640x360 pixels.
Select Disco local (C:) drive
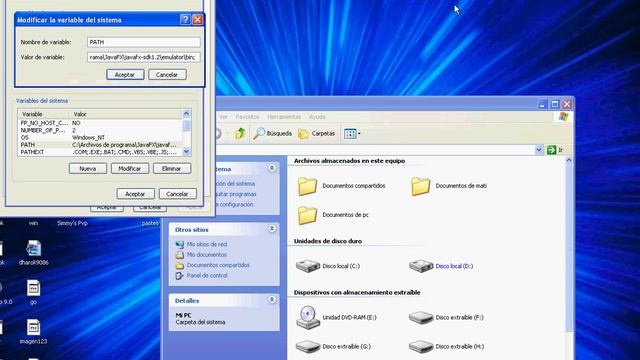327,266
